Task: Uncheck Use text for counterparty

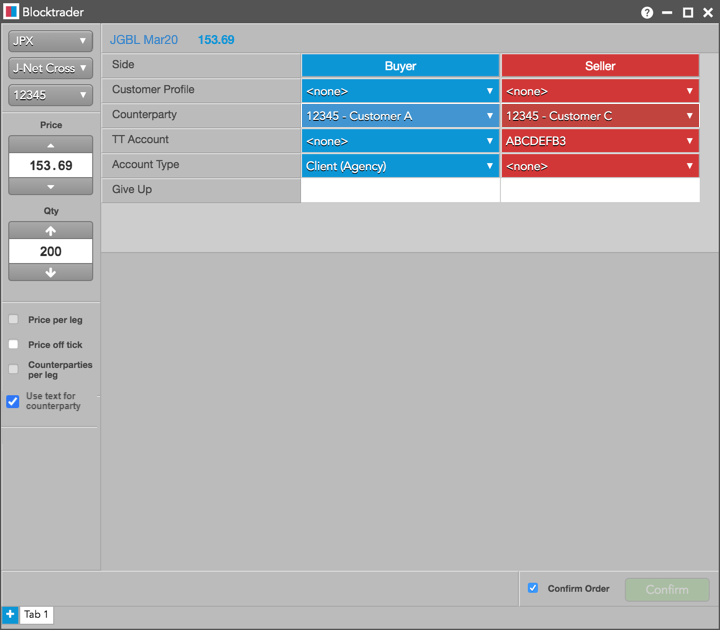Action: click(x=13, y=401)
